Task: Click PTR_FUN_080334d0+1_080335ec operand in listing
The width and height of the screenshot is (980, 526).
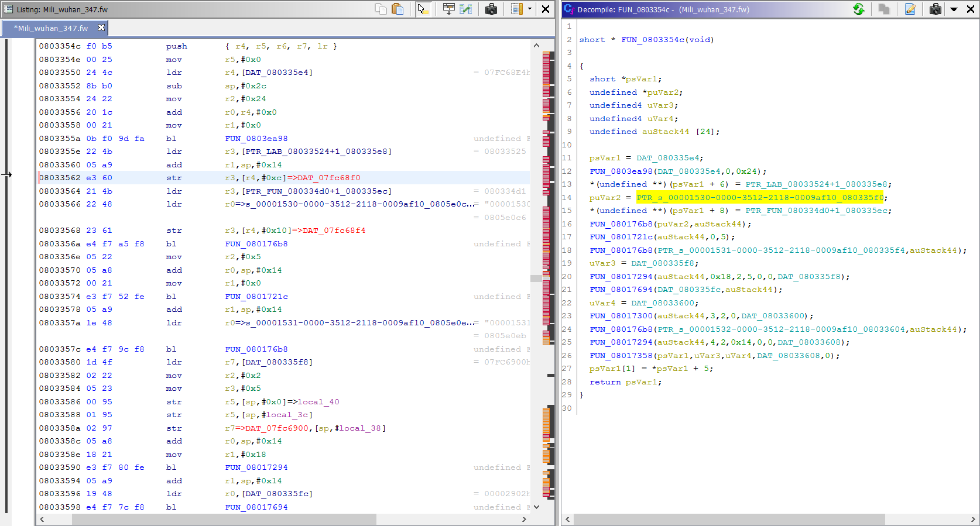Action: [317, 191]
